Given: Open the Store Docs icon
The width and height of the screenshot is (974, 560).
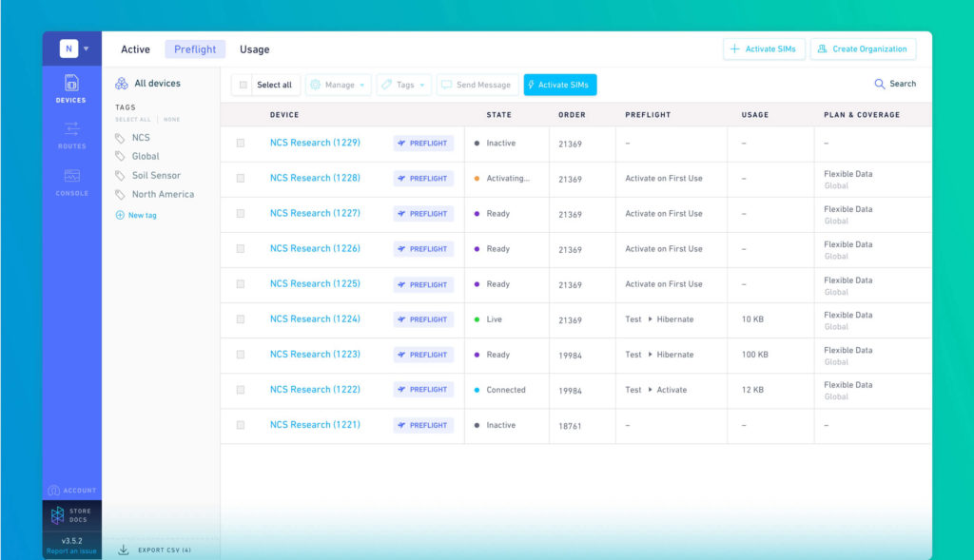Looking at the screenshot, I should click(58, 514).
